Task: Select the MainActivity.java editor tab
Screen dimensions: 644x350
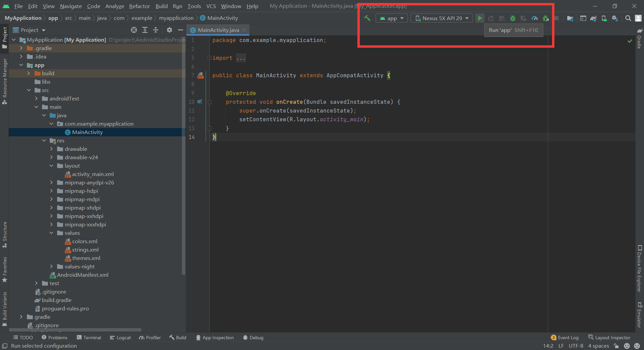Action: pyautogui.click(x=218, y=30)
